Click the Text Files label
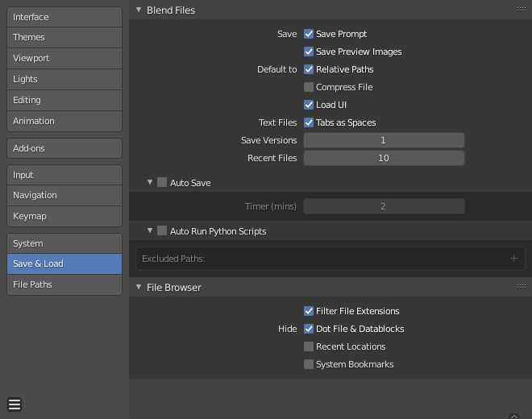Viewport: 532px width, 419px height. pos(277,122)
